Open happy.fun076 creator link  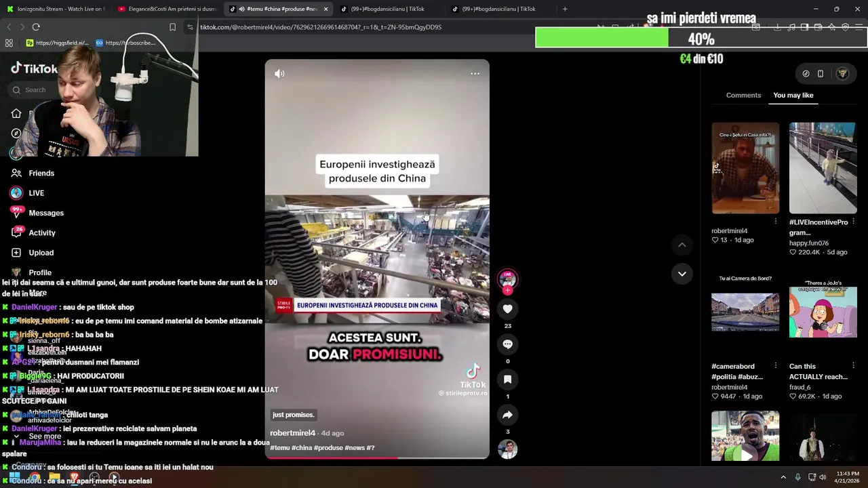coord(809,243)
